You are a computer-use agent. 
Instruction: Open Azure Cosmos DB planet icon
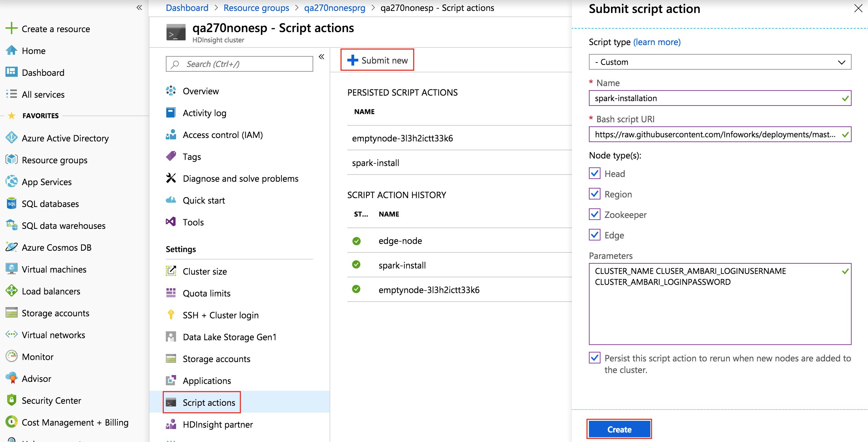[12, 247]
